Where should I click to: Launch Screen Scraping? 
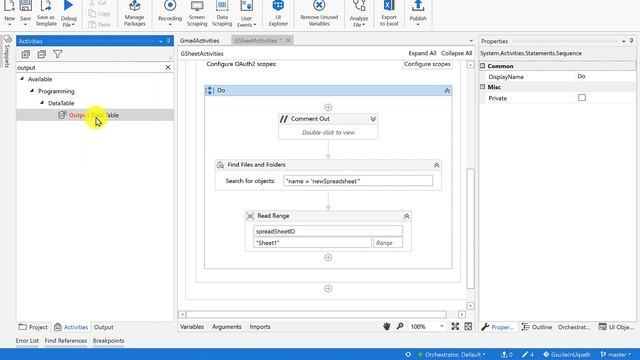click(x=197, y=13)
